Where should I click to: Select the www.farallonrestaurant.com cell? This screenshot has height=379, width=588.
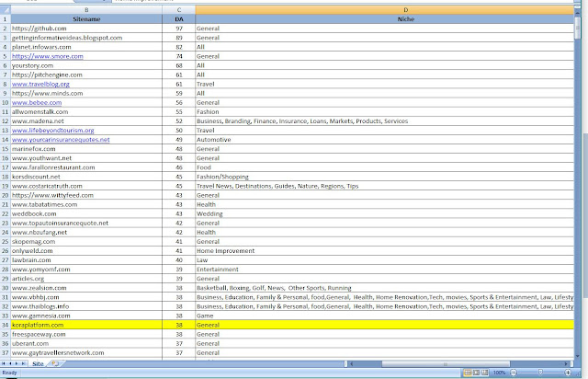[86, 167]
